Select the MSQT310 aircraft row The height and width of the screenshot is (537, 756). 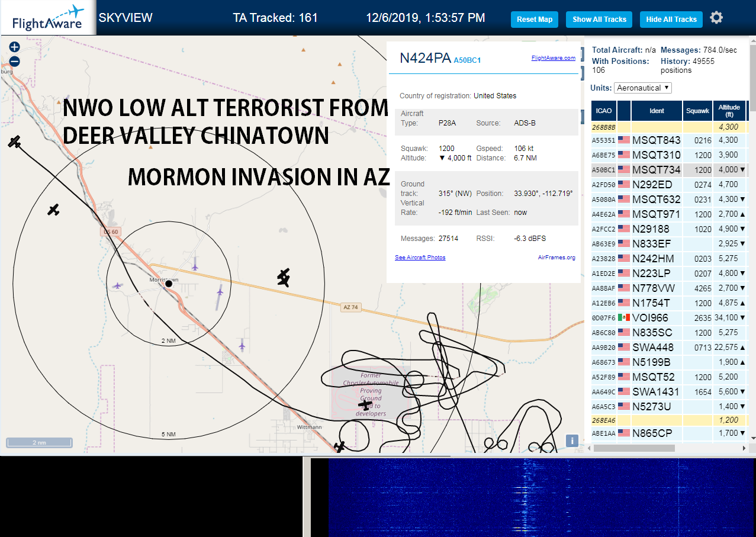[x=669, y=155]
